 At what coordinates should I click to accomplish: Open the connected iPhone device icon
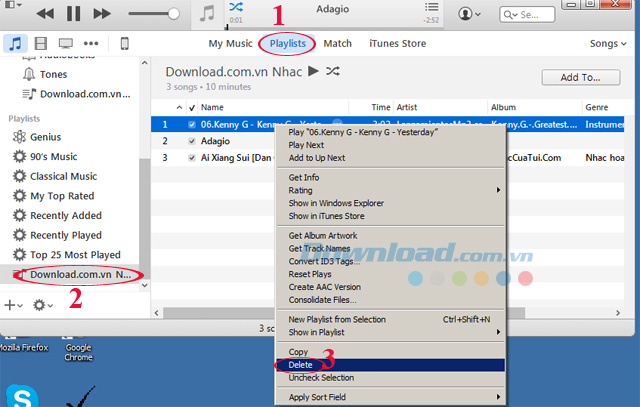[x=124, y=43]
